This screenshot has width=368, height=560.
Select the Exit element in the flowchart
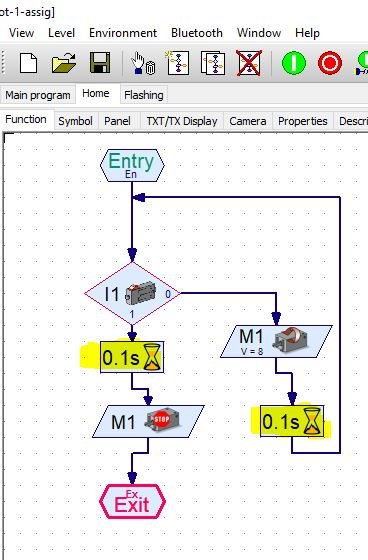pos(132,501)
